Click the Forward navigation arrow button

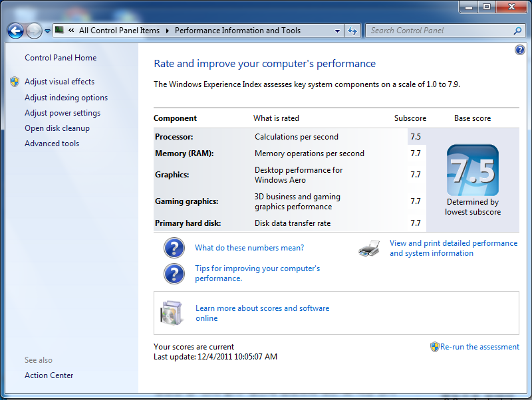(x=34, y=31)
